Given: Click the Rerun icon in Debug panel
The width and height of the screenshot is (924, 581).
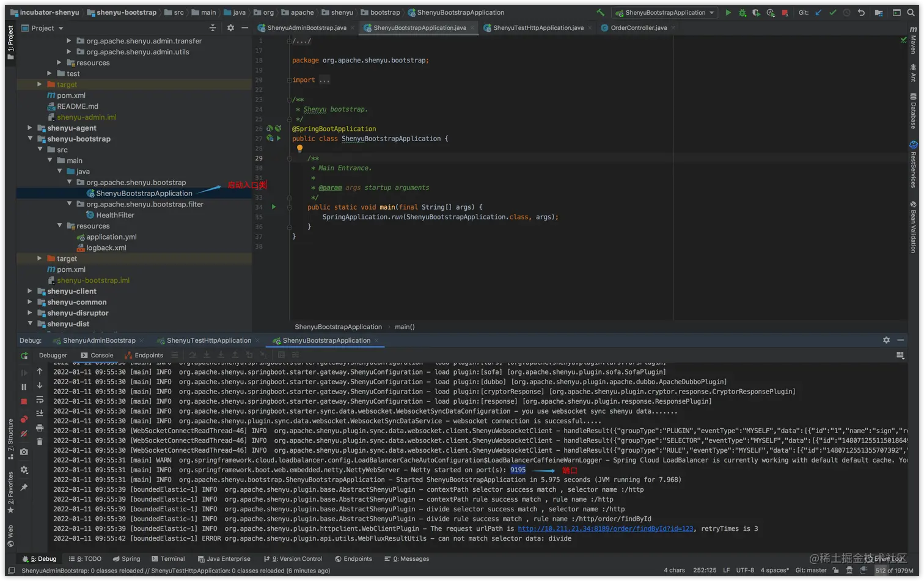Looking at the screenshot, I should tap(24, 356).
